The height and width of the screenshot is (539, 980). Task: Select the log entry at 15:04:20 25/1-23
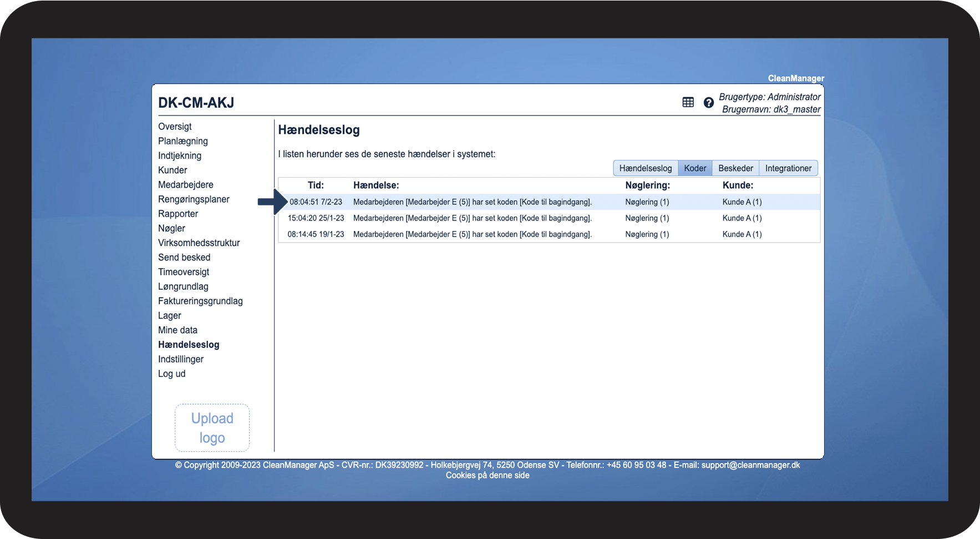(x=549, y=218)
